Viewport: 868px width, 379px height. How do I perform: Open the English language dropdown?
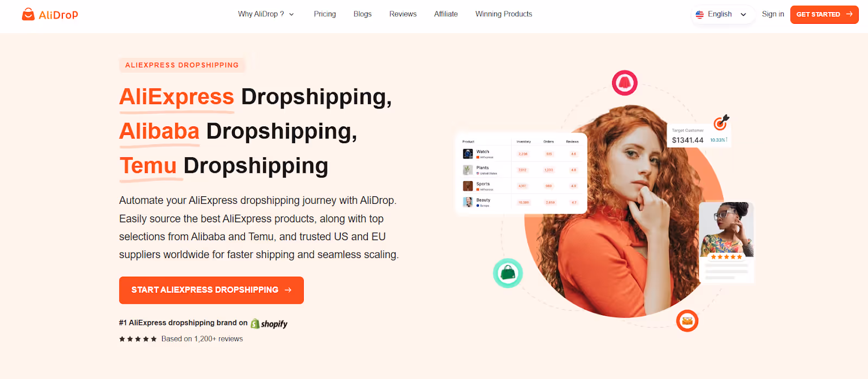pos(722,15)
